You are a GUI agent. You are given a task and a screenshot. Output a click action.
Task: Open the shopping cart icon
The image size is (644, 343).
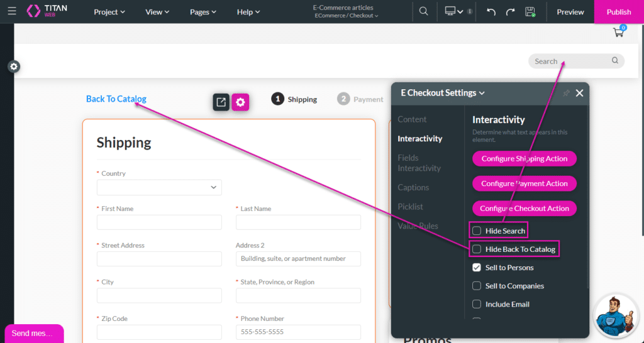tap(618, 33)
